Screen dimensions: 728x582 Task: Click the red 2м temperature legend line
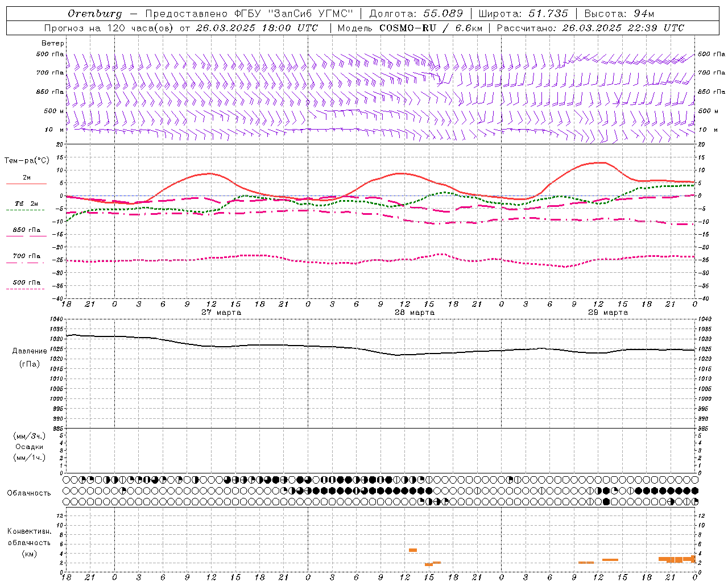(26, 184)
